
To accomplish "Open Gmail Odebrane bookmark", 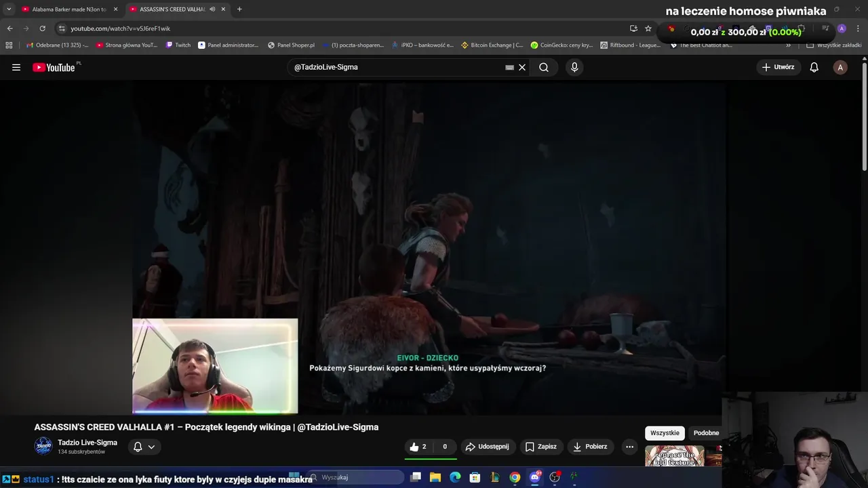I will [57, 45].
